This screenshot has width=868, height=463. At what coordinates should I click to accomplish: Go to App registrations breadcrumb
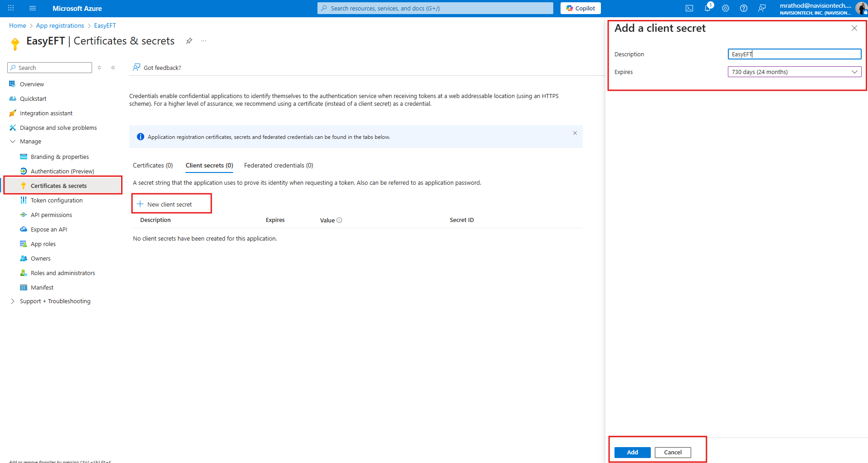(x=60, y=25)
